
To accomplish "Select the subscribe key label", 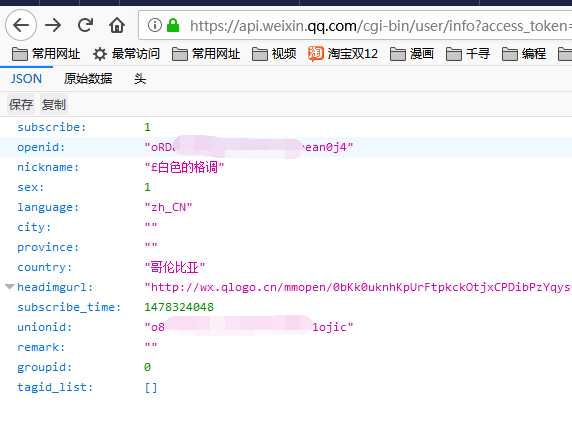I will tap(52, 127).
